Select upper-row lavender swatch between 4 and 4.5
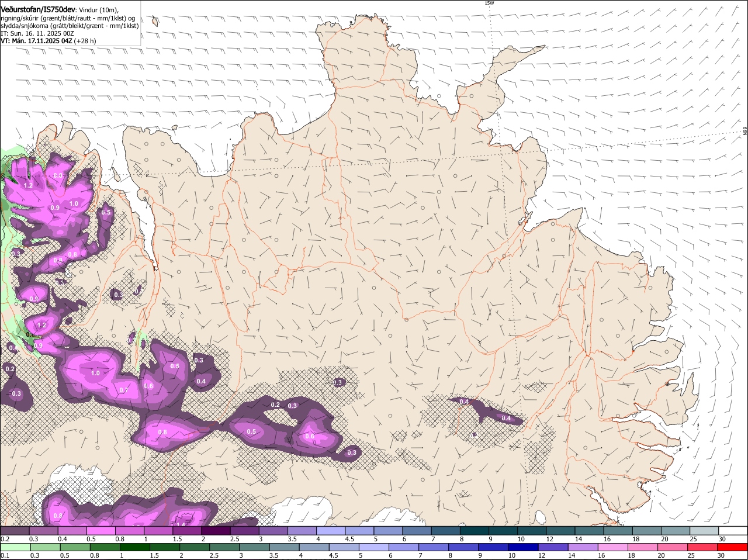Screen dimensions: 748x560 click(330, 531)
